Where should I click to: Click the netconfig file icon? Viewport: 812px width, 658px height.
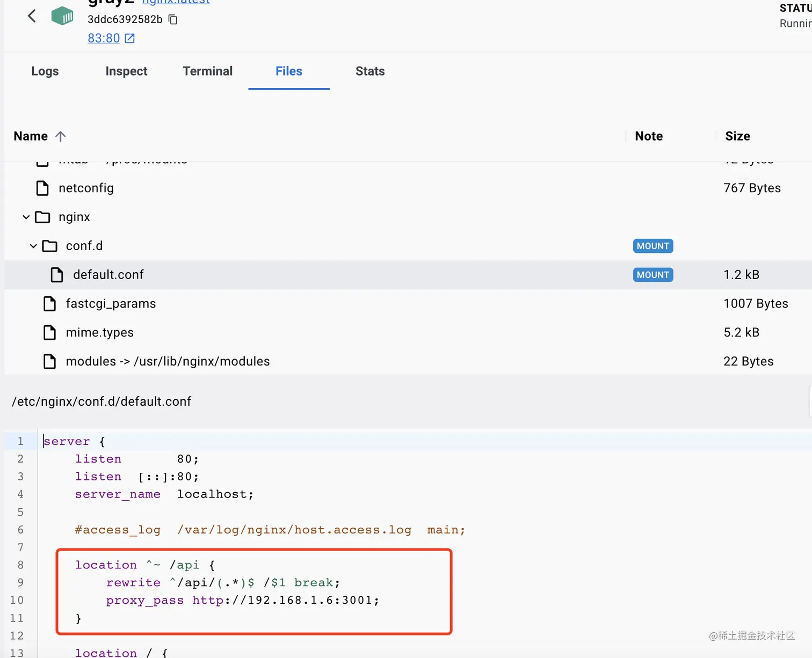tap(42, 188)
